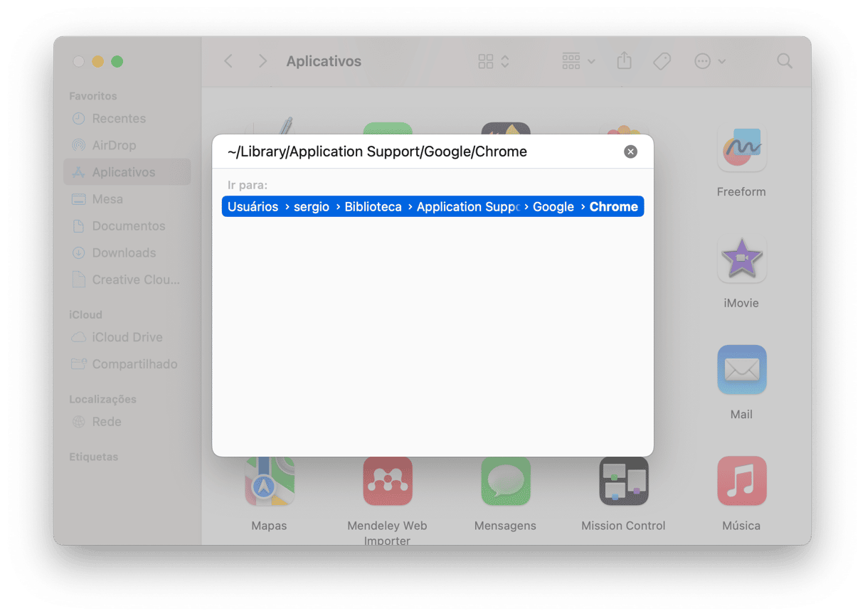Select the Mapas app icon
The height and width of the screenshot is (616, 865).
tap(270, 481)
